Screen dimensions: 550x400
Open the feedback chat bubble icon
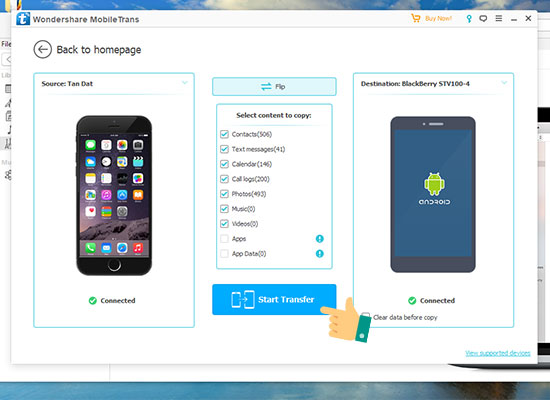tap(483, 19)
